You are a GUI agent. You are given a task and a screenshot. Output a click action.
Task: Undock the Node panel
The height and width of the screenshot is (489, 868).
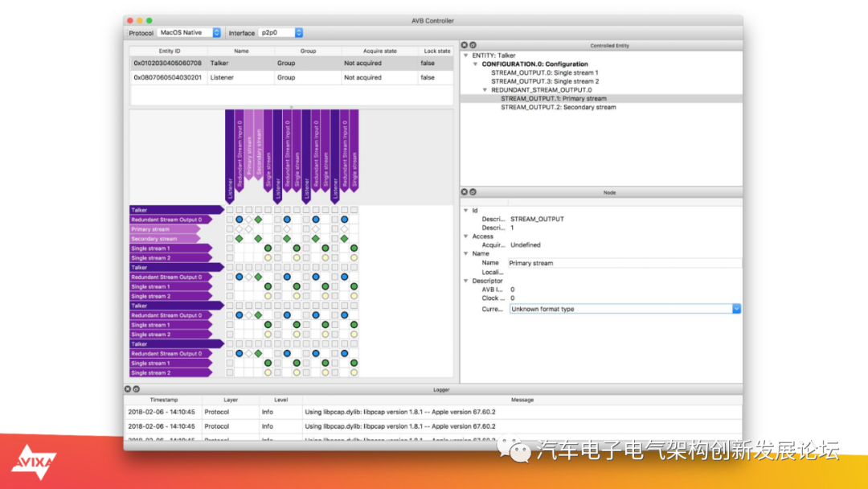(473, 192)
